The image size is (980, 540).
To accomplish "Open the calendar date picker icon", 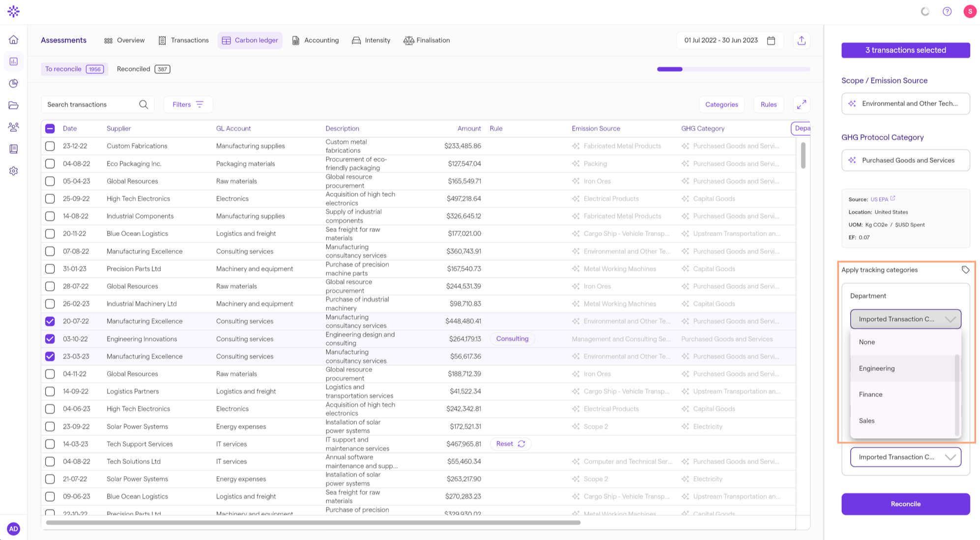I will coord(771,40).
